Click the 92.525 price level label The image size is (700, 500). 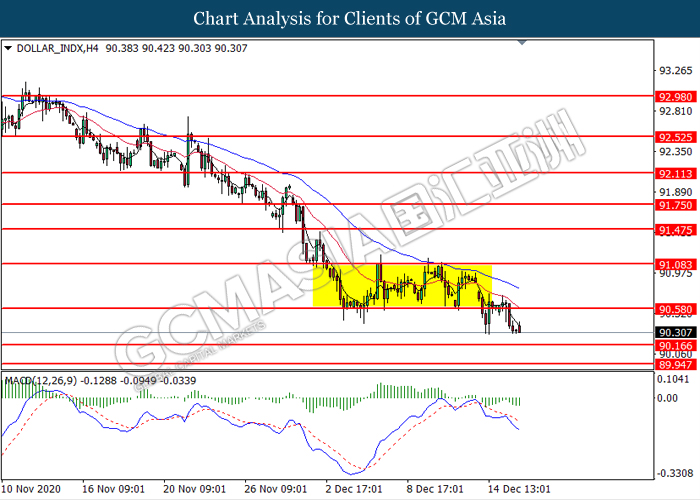point(675,137)
